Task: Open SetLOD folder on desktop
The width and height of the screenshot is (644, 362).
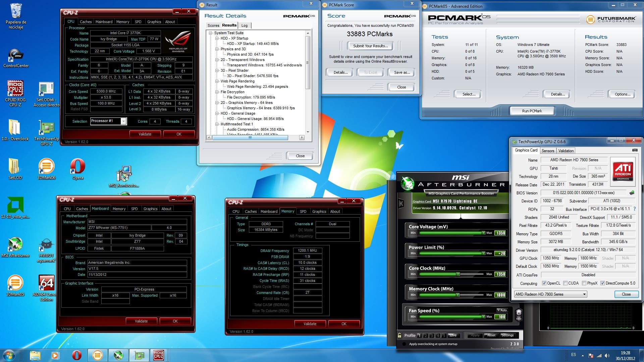Action: pyautogui.click(x=15, y=169)
